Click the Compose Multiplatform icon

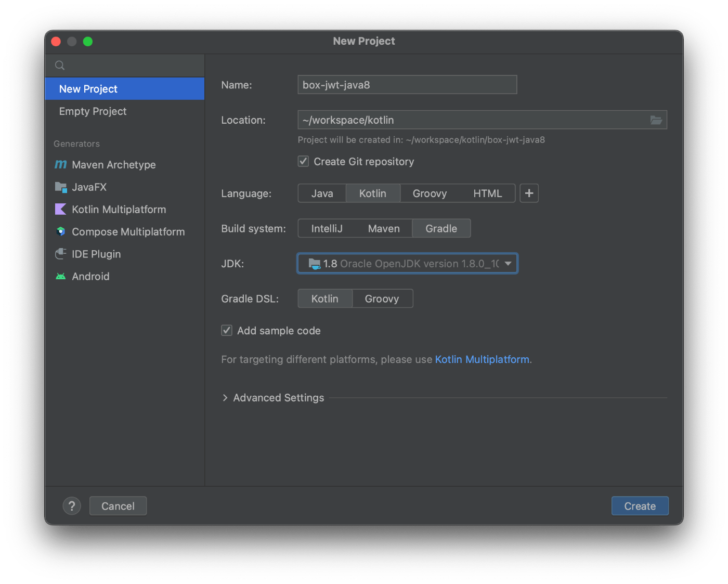click(61, 231)
